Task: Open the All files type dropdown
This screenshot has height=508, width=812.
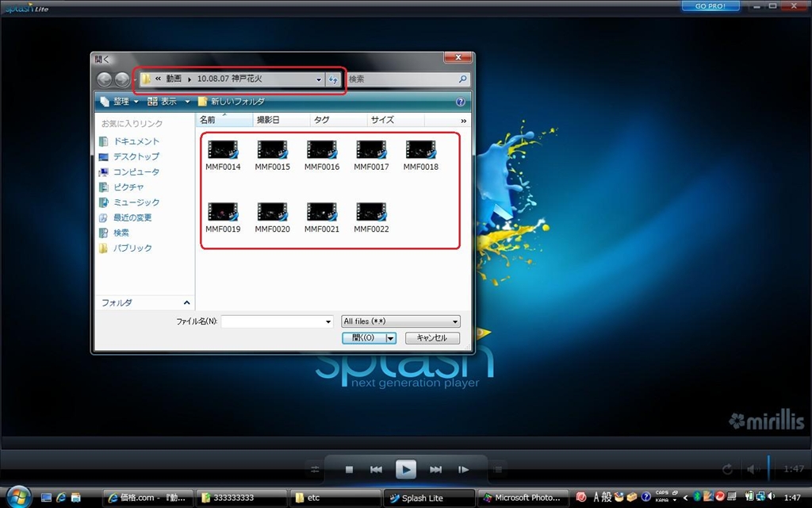Action: tap(400, 321)
